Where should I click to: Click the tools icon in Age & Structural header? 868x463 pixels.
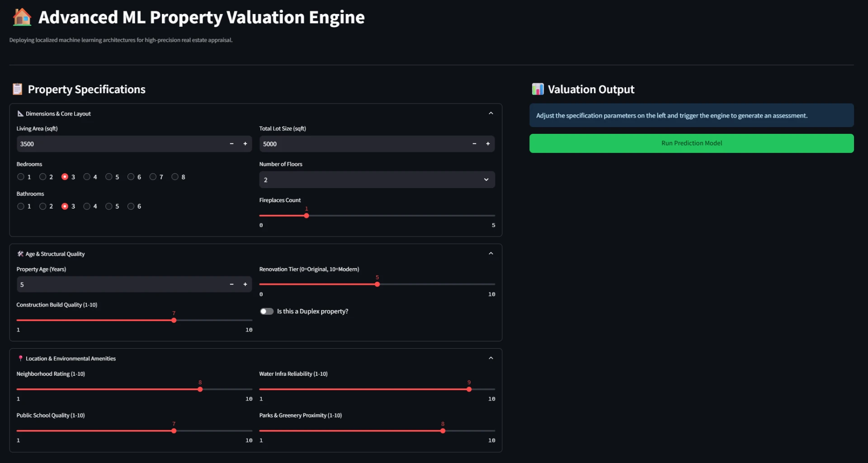click(20, 254)
